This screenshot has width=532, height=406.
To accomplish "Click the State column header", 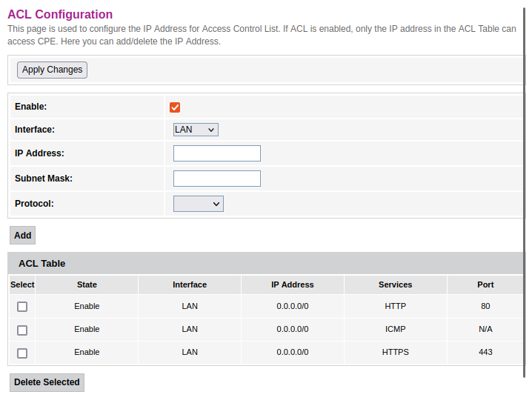I will pos(87,284).
